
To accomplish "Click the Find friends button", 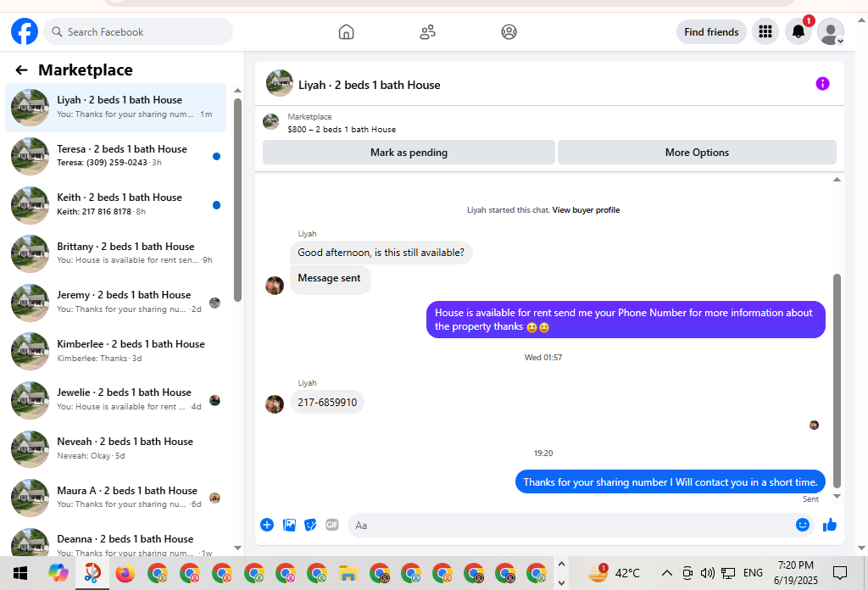I will [711, 32].
